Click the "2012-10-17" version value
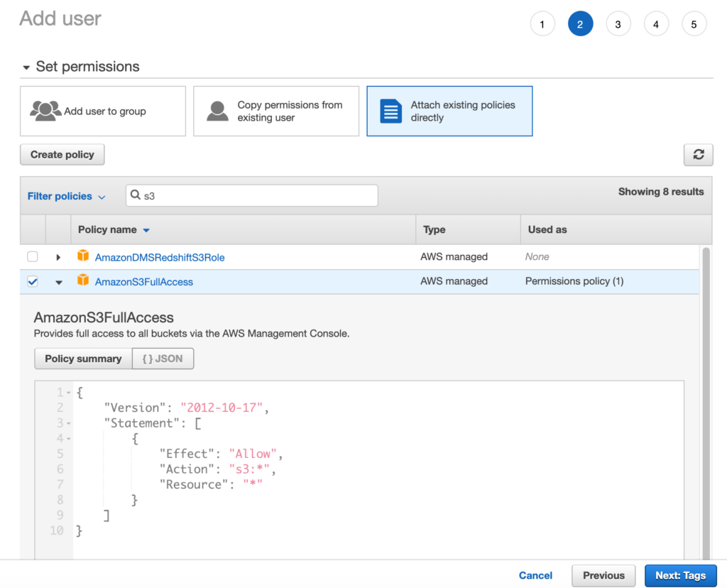This screenshot has height=588, width=727. pyautogui.click(x=222, y=408)
